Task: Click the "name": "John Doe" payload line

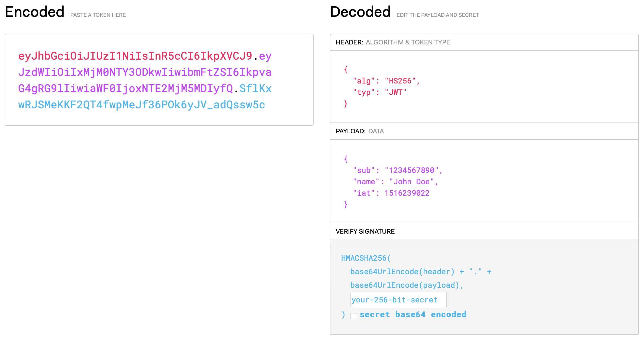Action: coord(395,182)
